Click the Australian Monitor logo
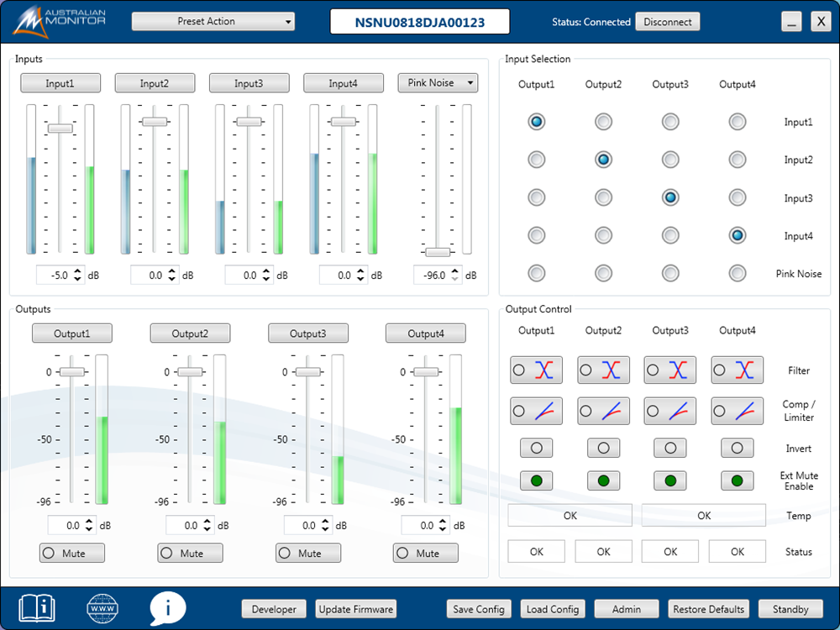Image resolution: width=840 pixels, height=630 pixels. pyautogui.click(x=60, y=21)
